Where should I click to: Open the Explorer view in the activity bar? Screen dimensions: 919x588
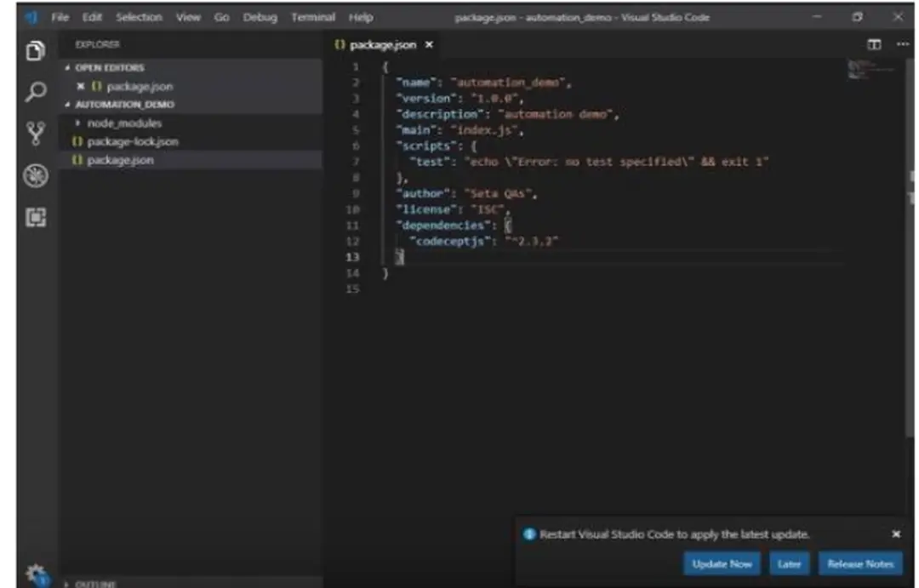(35, 49)
